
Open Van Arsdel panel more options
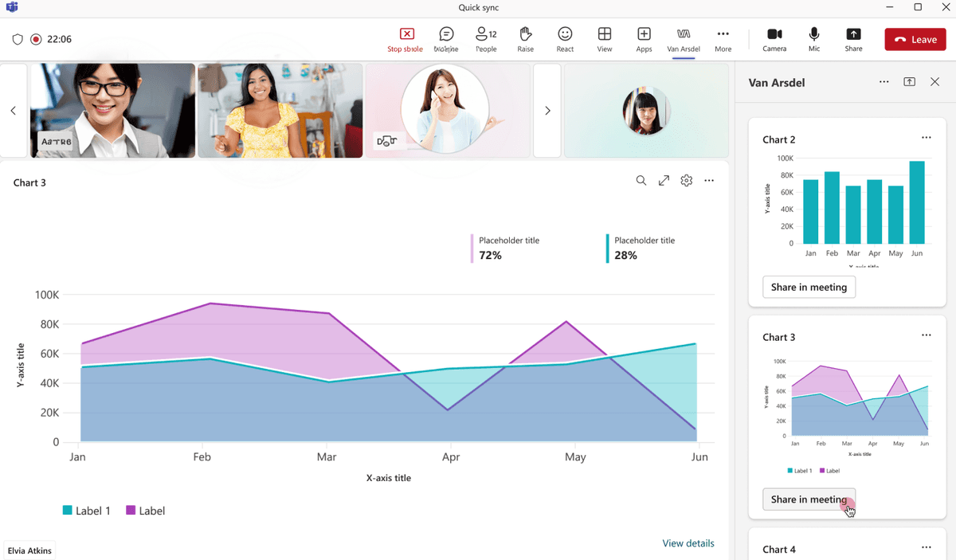point(884,82)
